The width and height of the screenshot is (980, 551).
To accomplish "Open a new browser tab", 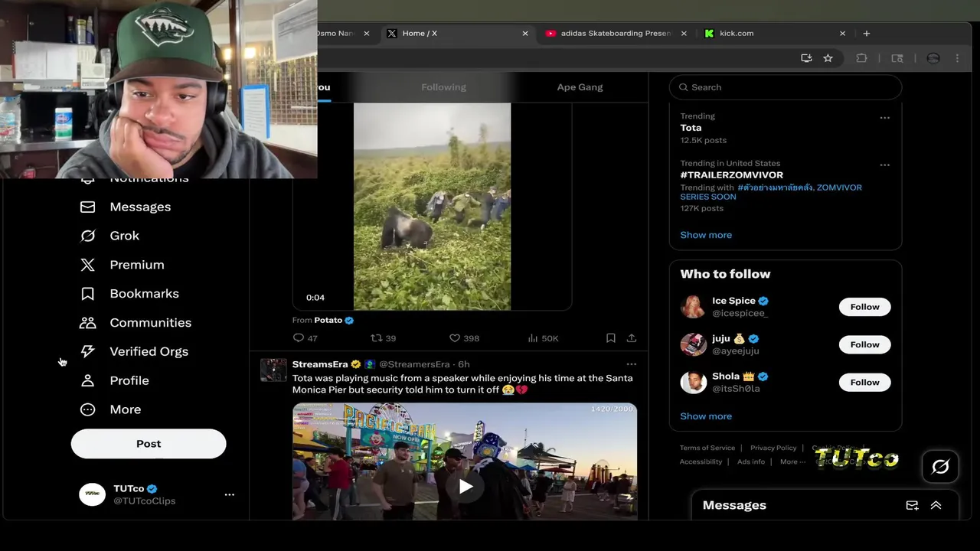I will tap(867, 33).
